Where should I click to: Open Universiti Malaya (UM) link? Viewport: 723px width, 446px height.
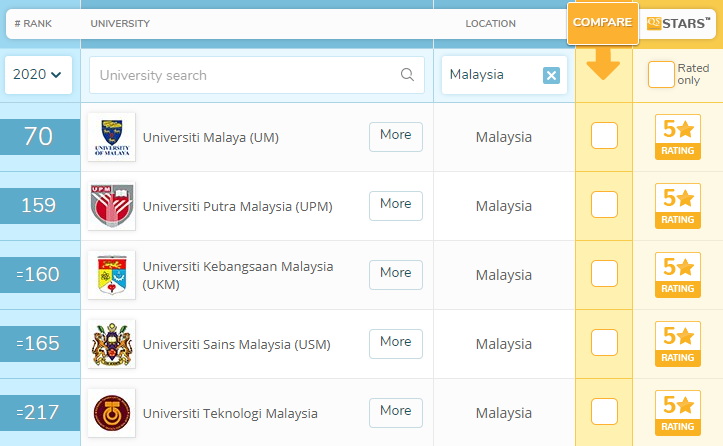211,137
